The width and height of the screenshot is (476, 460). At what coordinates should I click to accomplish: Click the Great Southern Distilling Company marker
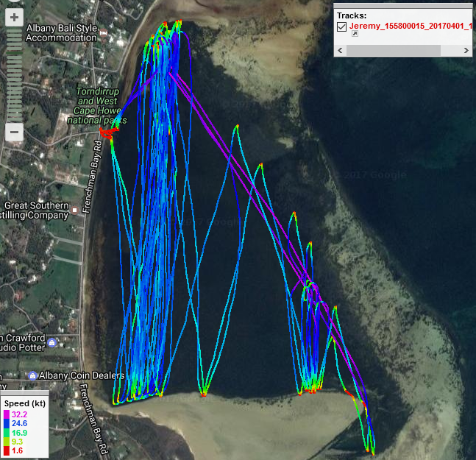(76, 210)
